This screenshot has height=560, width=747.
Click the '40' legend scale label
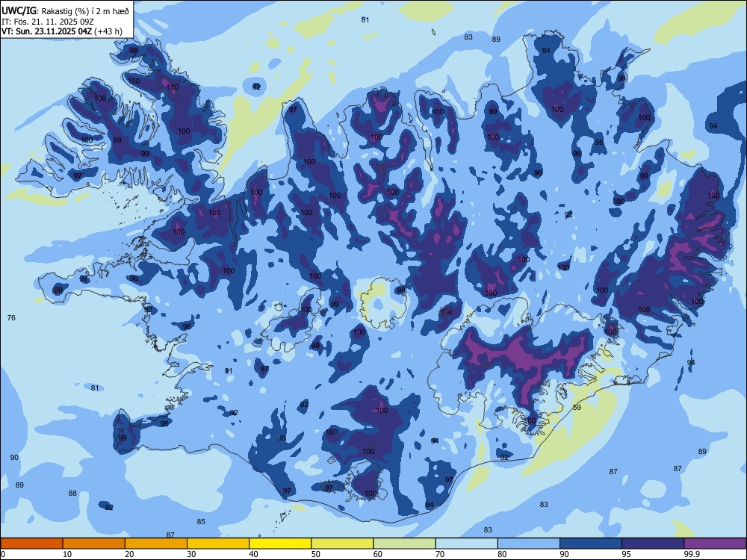[253, 554]
